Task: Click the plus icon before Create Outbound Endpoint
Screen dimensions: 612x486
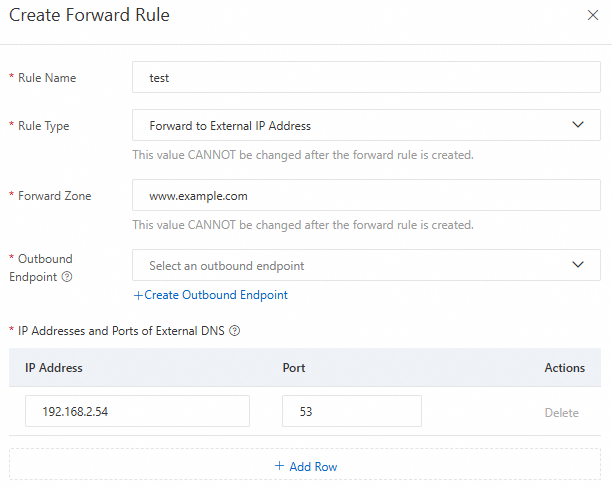Action: point(138,295)
